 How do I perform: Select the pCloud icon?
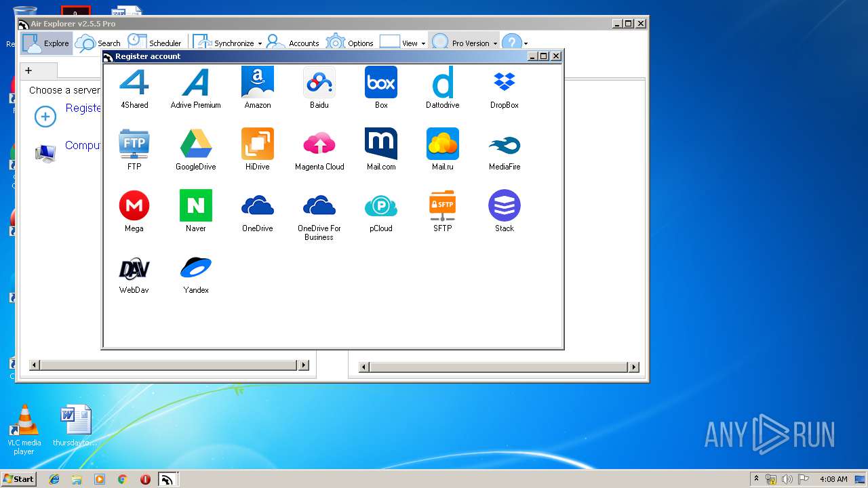(x=381, y=205)
